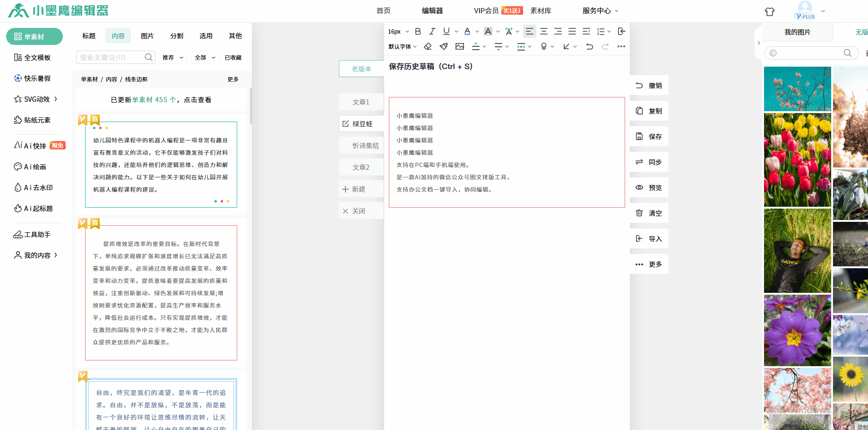Click the paragraph spacing after icon
The image size is (868, 430).
[498, 46]
